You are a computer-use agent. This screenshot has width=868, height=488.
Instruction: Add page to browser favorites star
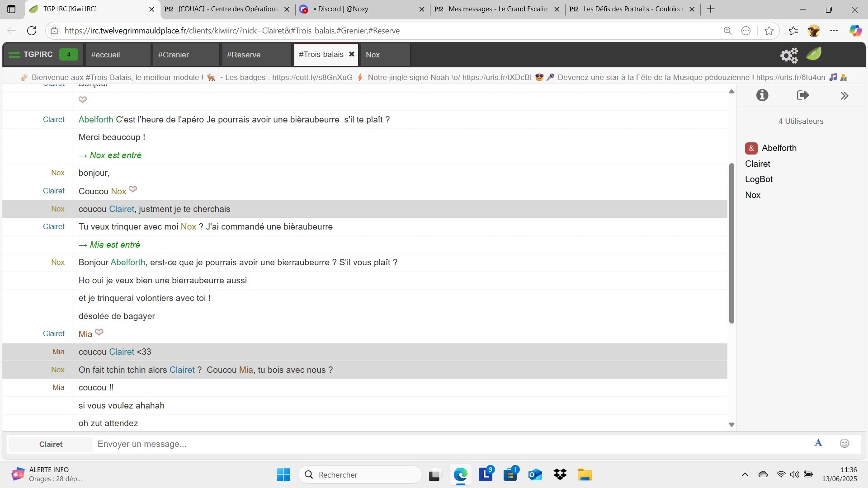pos(769,31)
